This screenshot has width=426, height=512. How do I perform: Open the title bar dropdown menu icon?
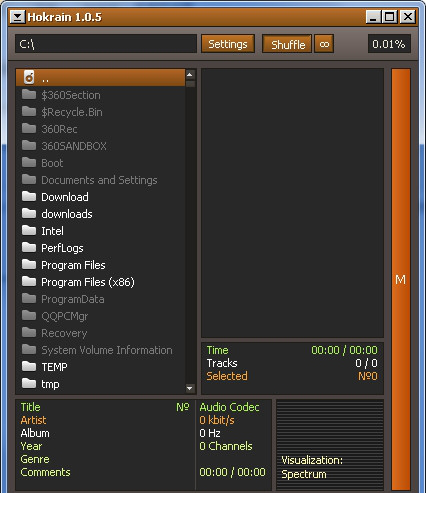[17, 17]
